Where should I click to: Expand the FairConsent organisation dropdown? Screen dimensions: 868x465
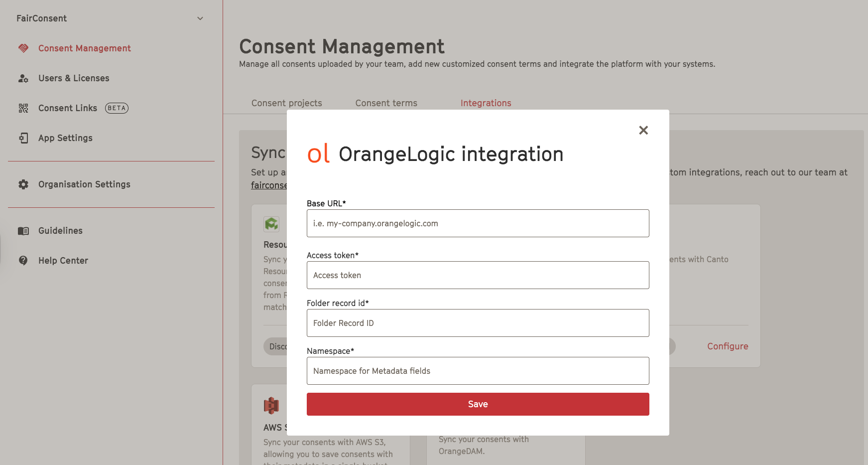(x=200, y=18)
